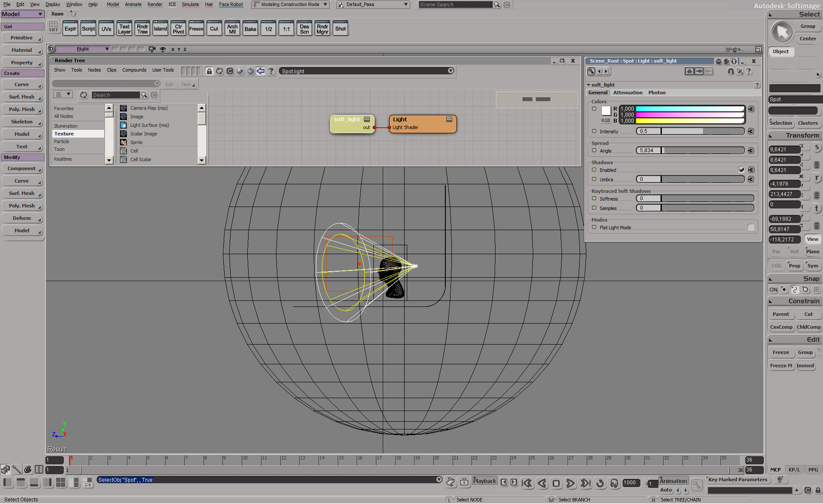Screen dimensions: 823x504
Task: Click the lock icon in Render Tree toolbar
Action: (x=209, y=71)
